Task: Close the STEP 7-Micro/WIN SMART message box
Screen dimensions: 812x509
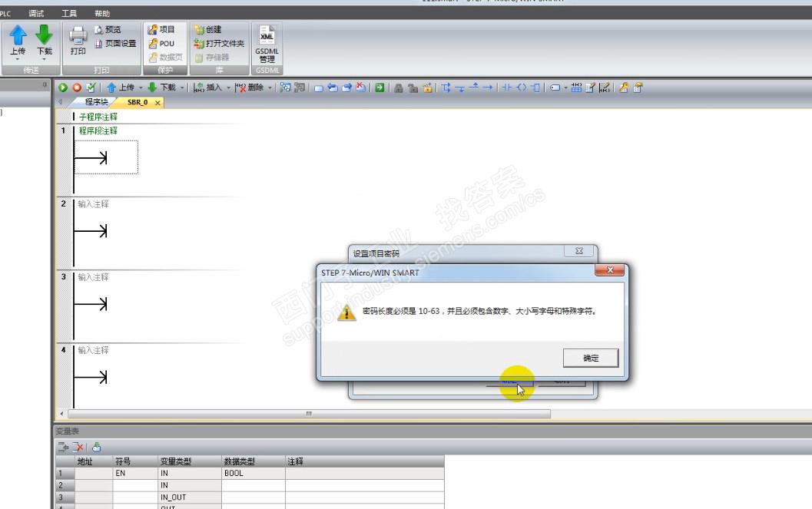Action: click(x=610, y=270)
